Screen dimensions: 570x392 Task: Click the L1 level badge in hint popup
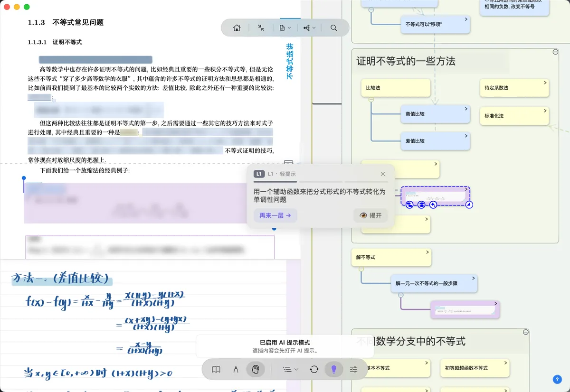(x=259, y=174)
